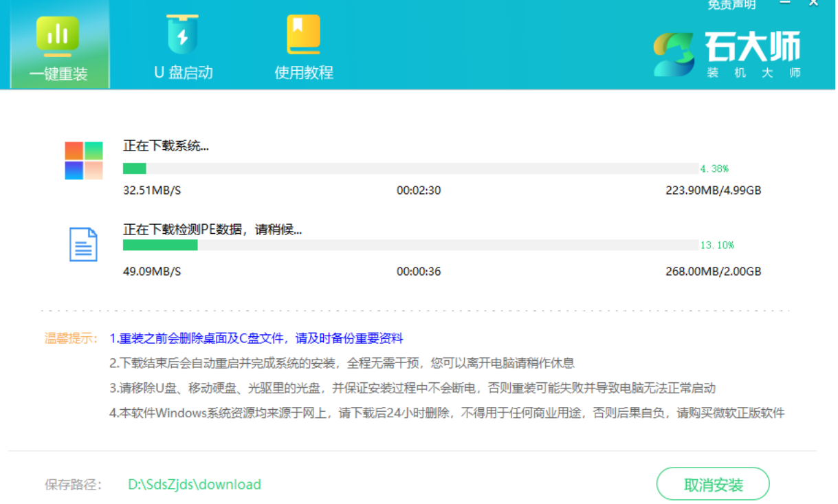Viewport: 838px width, 504px height.
Task: Click the 4.38% progress value
Action: coord(714,168)
